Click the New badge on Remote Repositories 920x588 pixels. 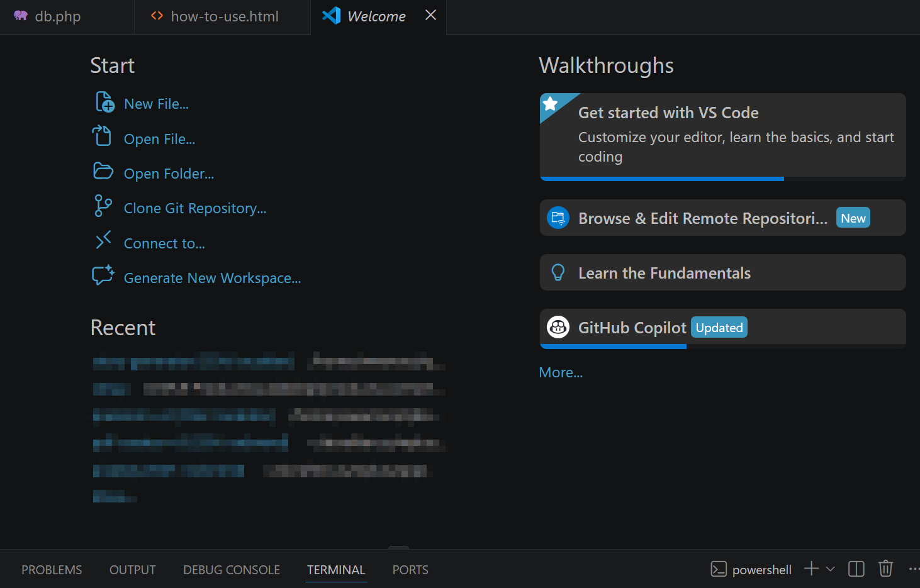click(853, 218)
